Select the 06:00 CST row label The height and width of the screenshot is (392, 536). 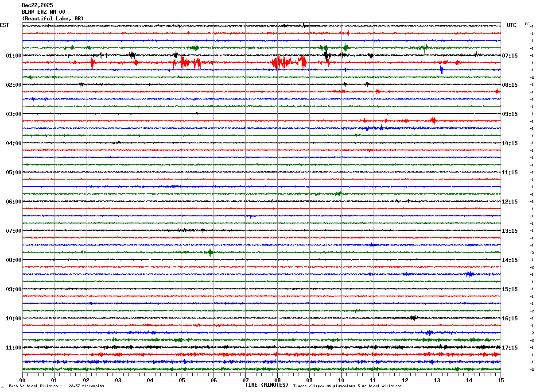[14, 201]
